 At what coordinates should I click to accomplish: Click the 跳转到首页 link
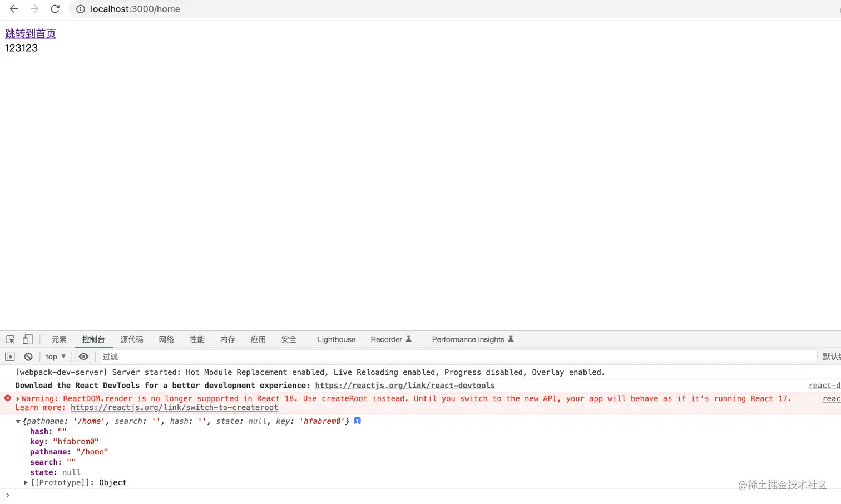click(31, 33)
